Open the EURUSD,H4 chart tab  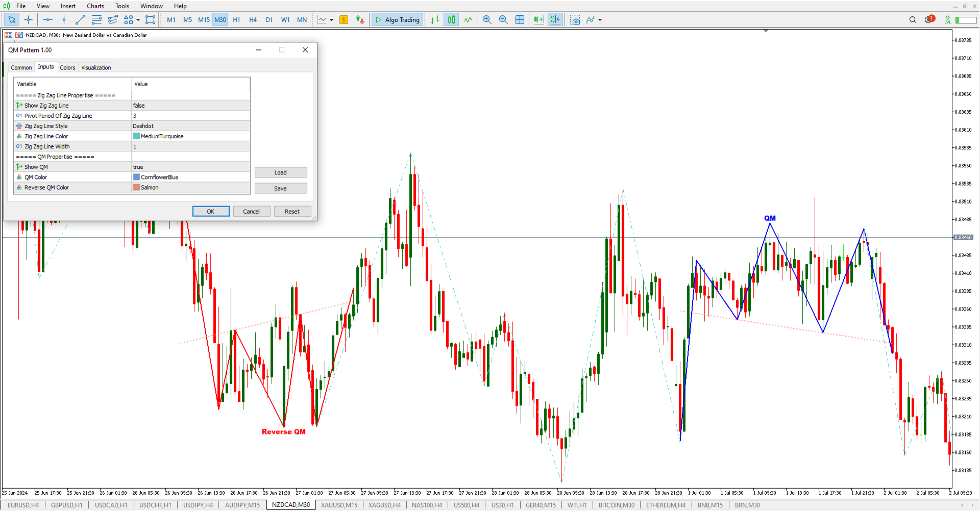(23, 505)
